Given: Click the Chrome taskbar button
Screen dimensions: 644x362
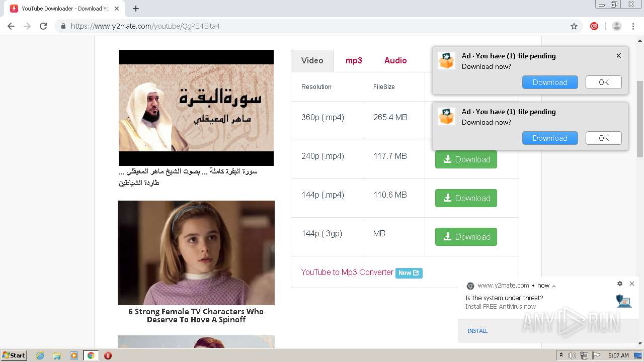Looking at the screenshot, I should 91,355.
